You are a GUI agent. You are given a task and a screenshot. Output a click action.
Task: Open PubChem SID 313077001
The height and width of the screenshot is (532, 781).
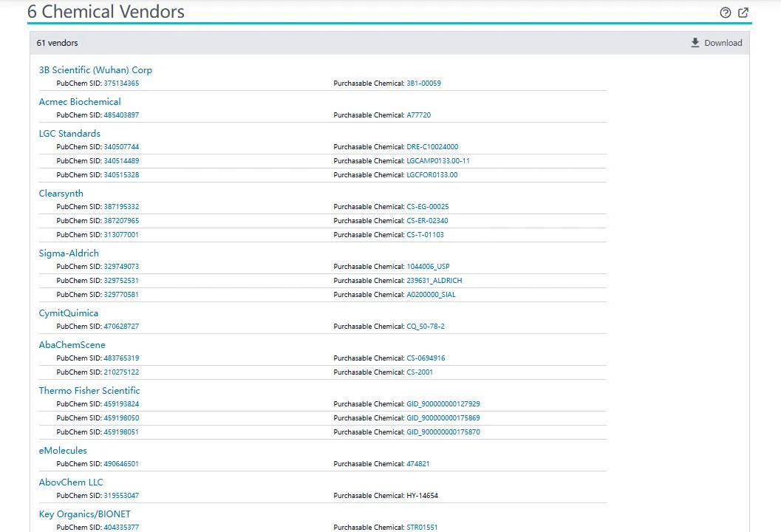tap(121, 235)
